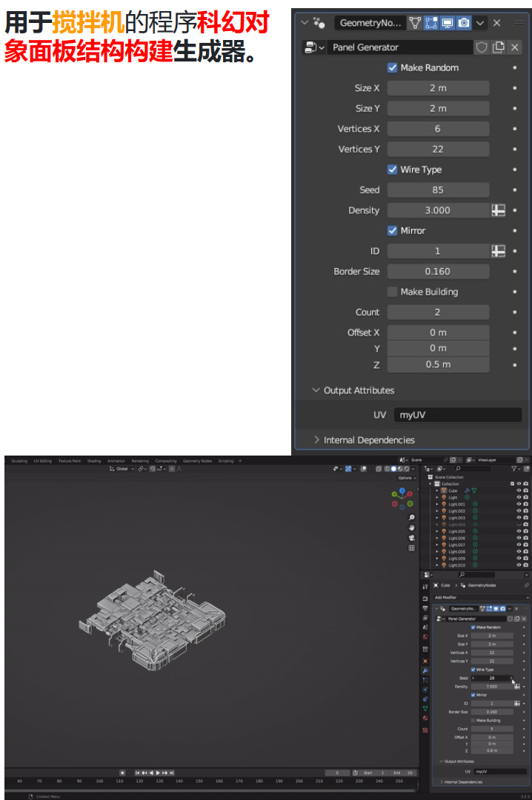Image resolution: width=532 pixels, height=800 pixels.
Task: Increase Seed 28 with right arrow
Action: pyautogui.click(x=511, y=678)
